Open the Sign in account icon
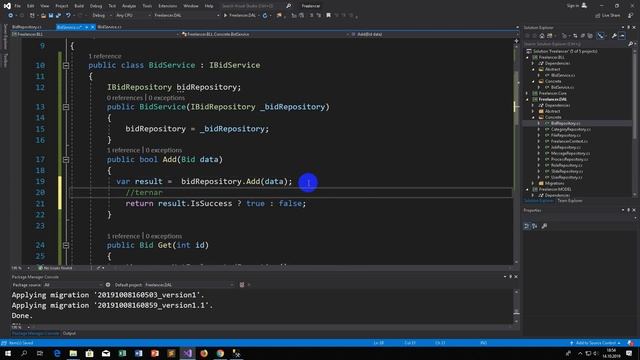Viewport: 640px width, 360px height. click(x=584, y=6)
